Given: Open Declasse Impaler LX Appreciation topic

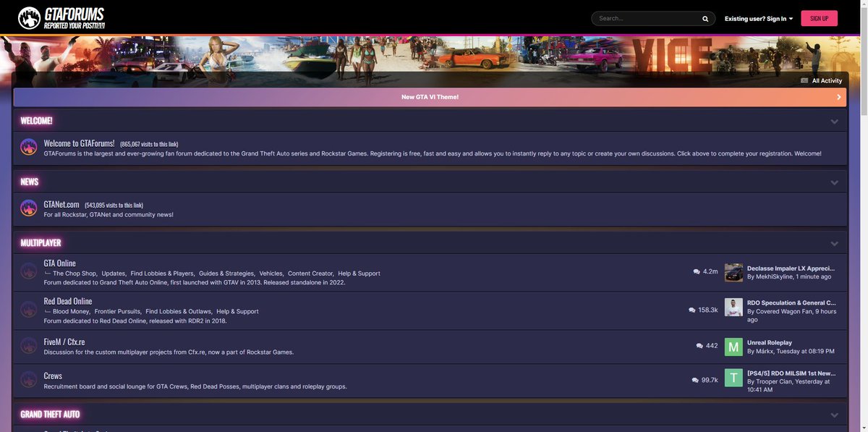Looking at the screenshot, I should (x=791, y=268).
